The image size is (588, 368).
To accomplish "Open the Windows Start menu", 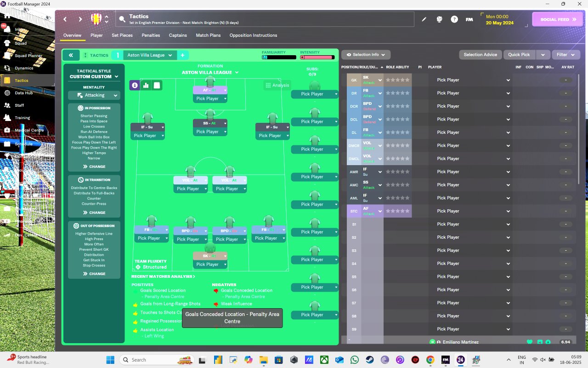I will (x=110, y=359).
